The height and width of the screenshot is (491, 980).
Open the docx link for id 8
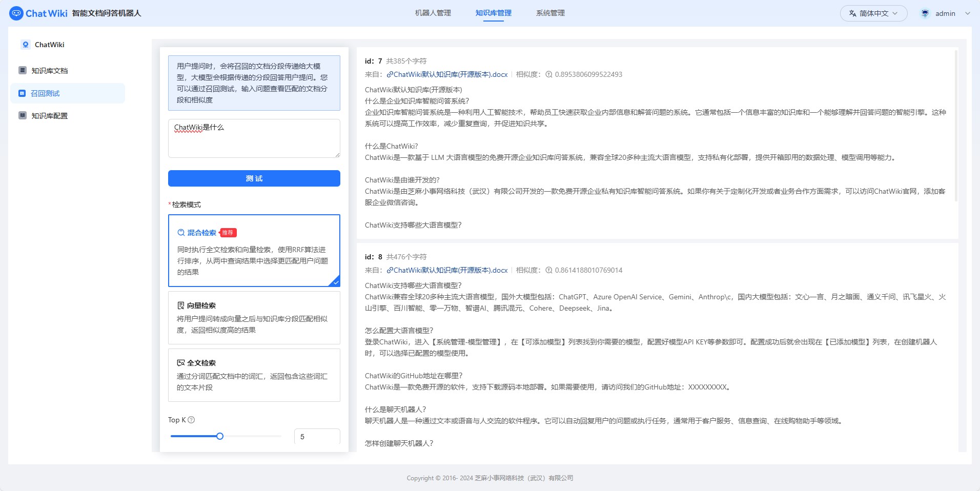tap(451, 270)
